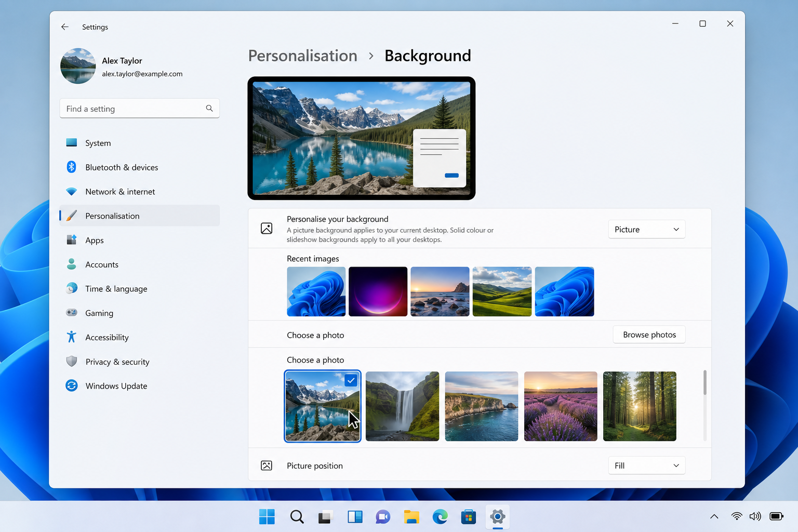This screenshot has width=798, height=532.
Task: Click the alex.taylor@example.com email text
Action: 142,74
